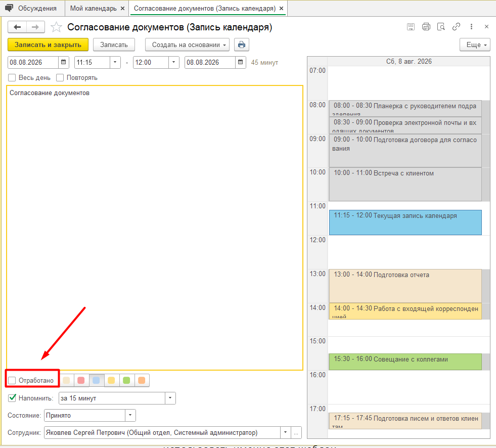Open the Еще menu
The width and height of the screenshot is (496, 448).
point(475,44)
